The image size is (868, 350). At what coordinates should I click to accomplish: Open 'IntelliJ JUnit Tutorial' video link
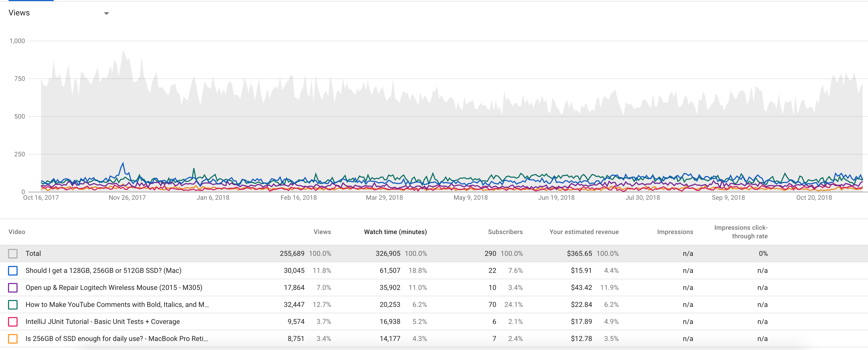(103, 322)
